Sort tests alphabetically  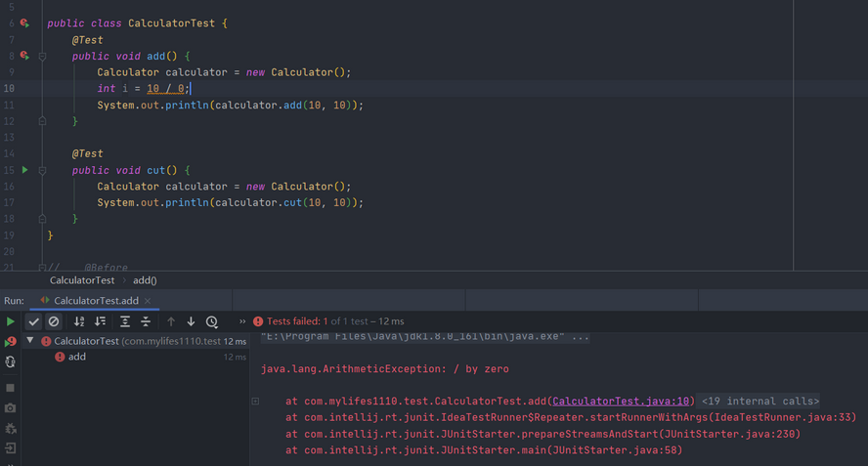coord(79,321)
